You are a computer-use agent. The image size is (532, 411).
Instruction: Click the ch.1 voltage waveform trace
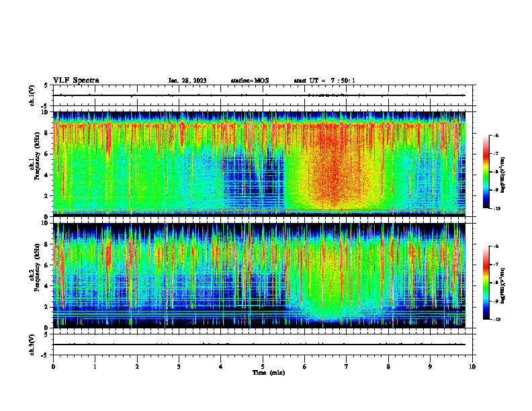tap(259, 95)
